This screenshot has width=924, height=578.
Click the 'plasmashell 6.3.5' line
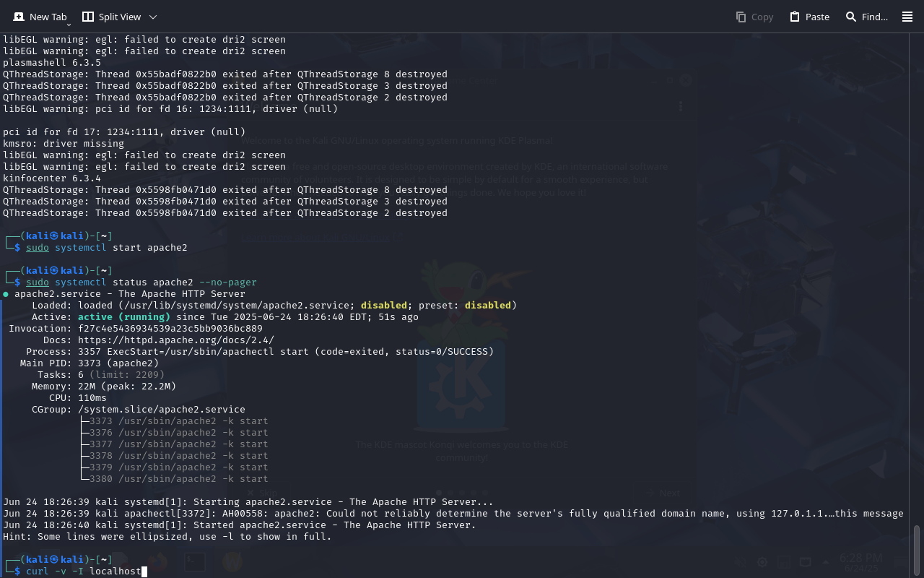click(52, 63)
